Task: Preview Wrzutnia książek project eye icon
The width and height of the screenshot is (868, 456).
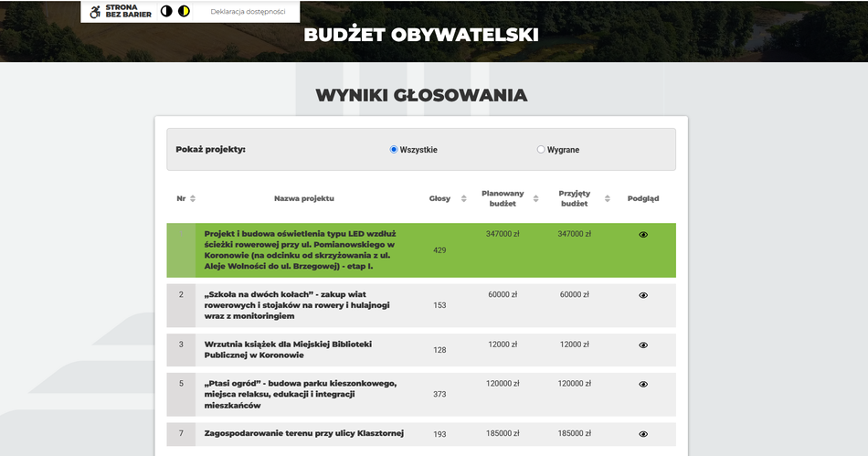Action: (x=643, y=345)
